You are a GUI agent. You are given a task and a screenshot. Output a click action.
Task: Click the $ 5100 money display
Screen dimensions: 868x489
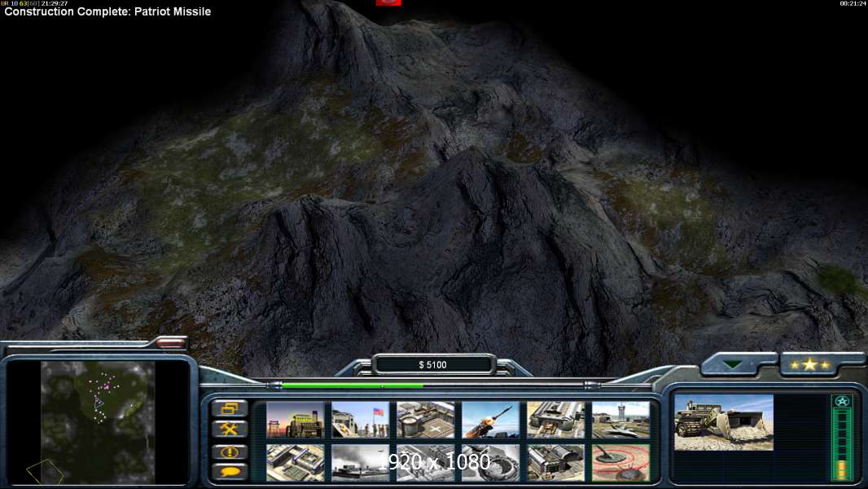point(433,364)
